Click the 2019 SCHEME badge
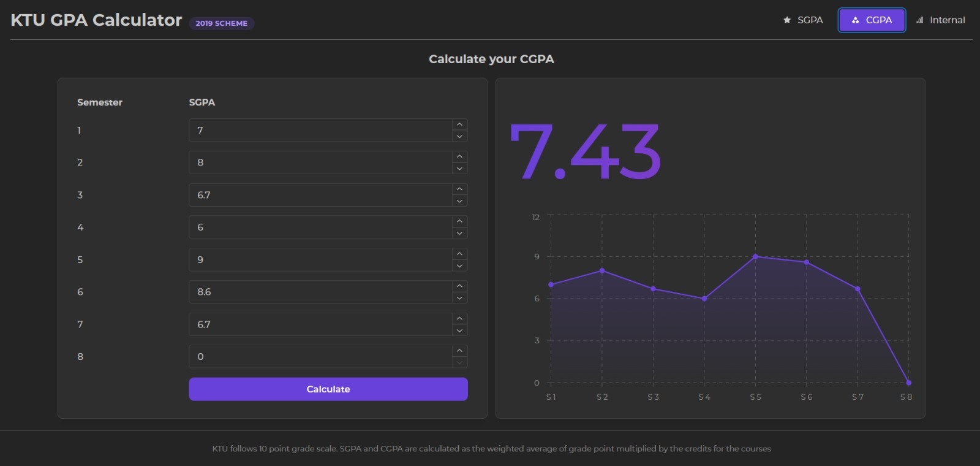 pyautogui.click(x=222, y=23)
